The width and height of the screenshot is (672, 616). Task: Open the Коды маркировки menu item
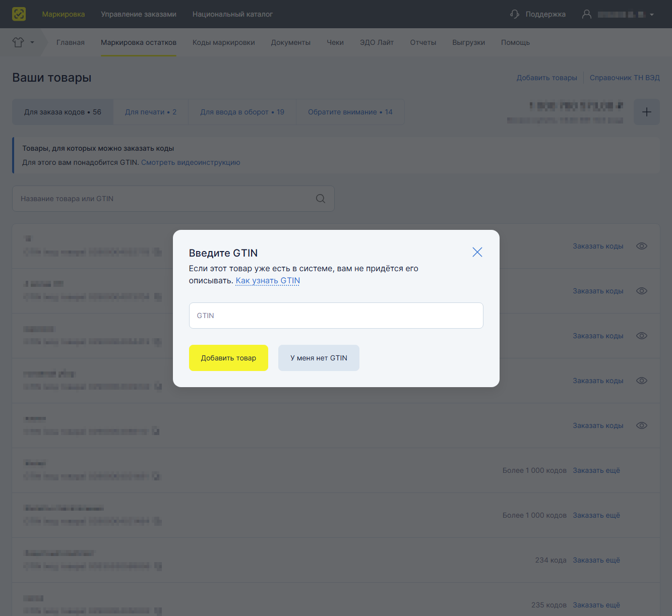tap(224, 42)
